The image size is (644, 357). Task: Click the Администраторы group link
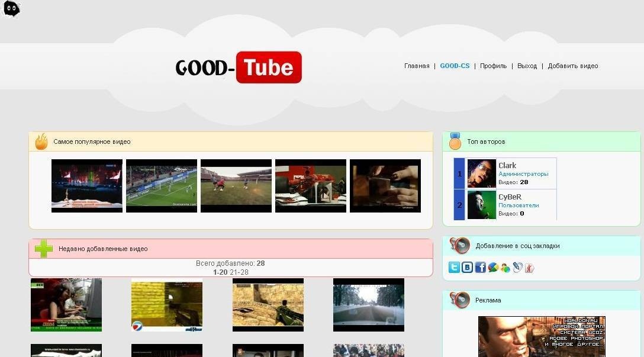tap(523, 174)
